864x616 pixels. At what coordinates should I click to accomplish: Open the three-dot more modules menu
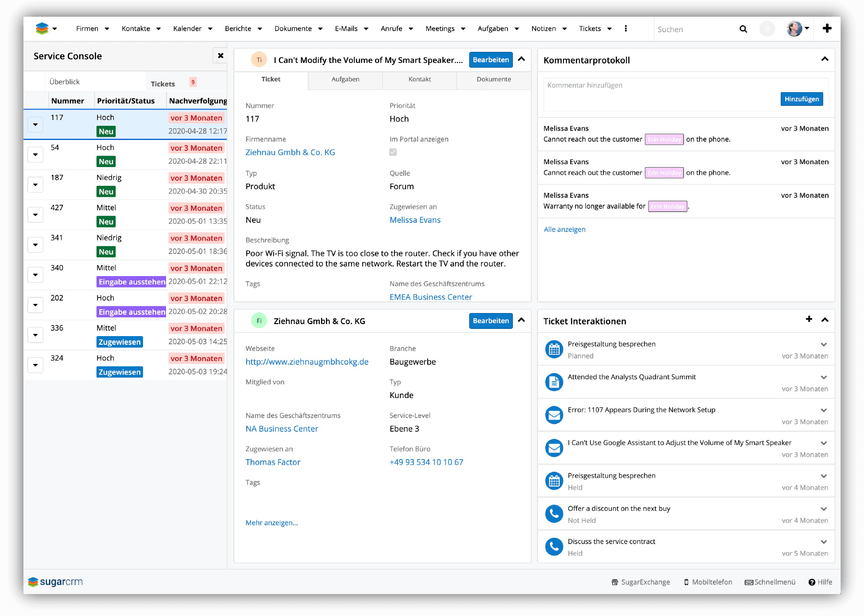[625, 29]
